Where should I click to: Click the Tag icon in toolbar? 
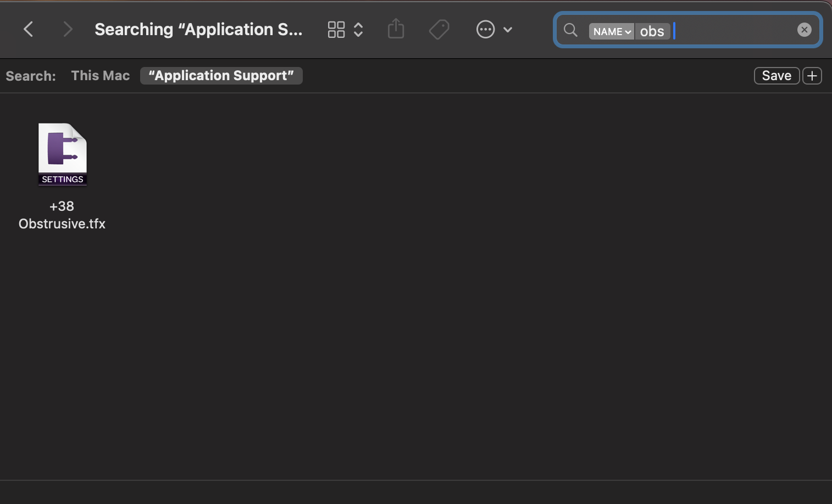point(439,29)
